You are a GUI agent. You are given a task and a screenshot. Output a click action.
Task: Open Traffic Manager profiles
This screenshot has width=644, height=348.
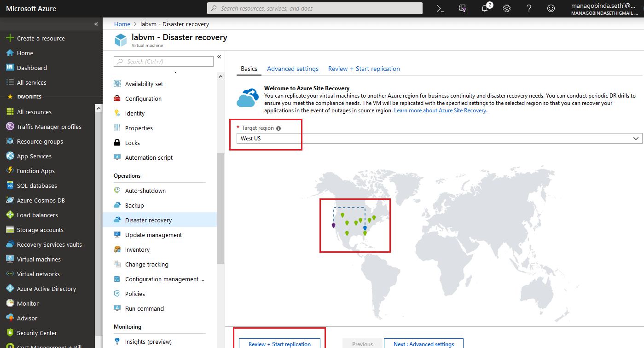click(x=49, y=127)
